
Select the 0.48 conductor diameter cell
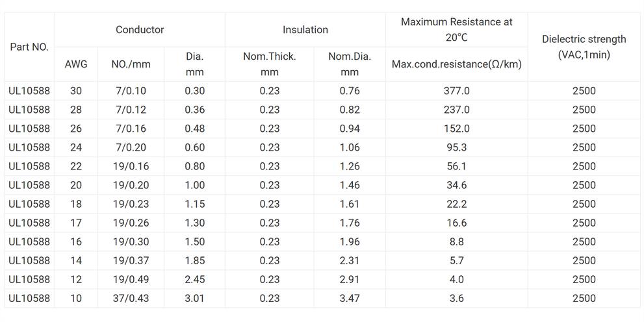(x=194, y=129)
